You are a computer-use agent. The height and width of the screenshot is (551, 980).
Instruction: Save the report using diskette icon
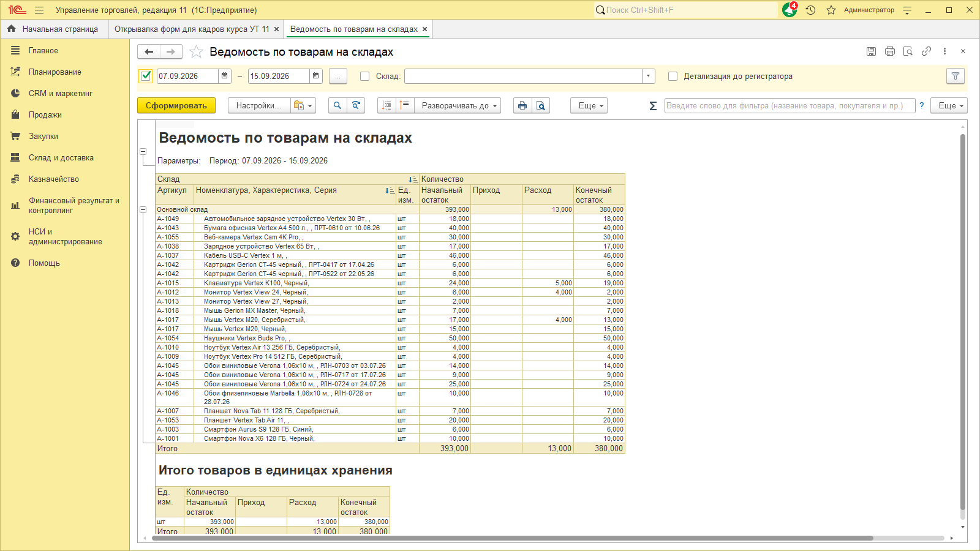pos(871,51)
